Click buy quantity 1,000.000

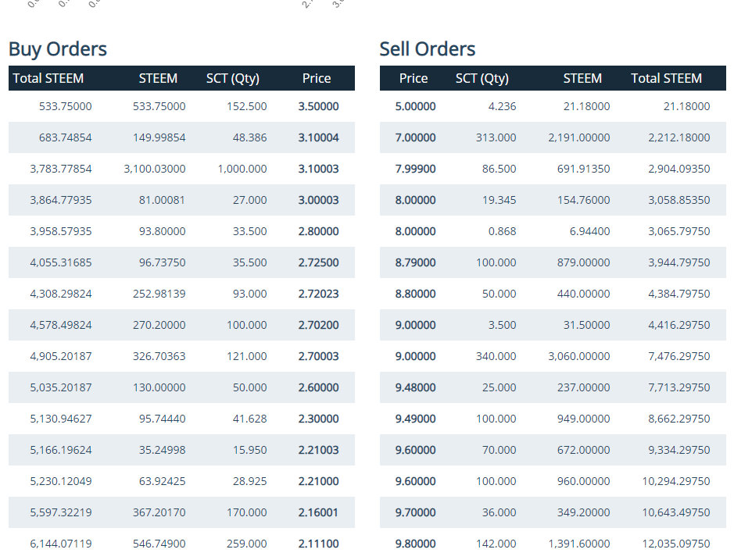[242, 169]
